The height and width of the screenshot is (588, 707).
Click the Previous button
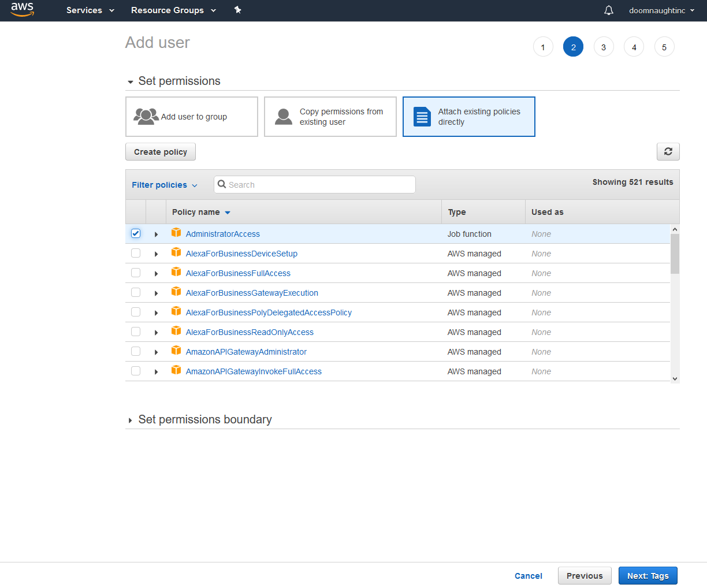click(585, 576)
